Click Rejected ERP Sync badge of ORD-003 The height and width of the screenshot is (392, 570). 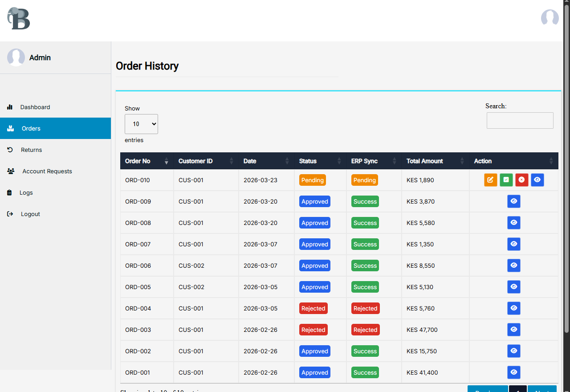(366, 330)
